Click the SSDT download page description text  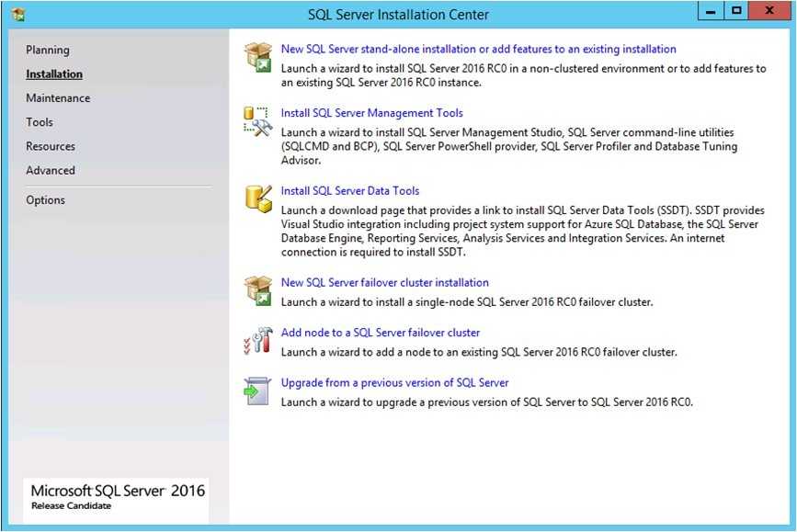point(522,231)
